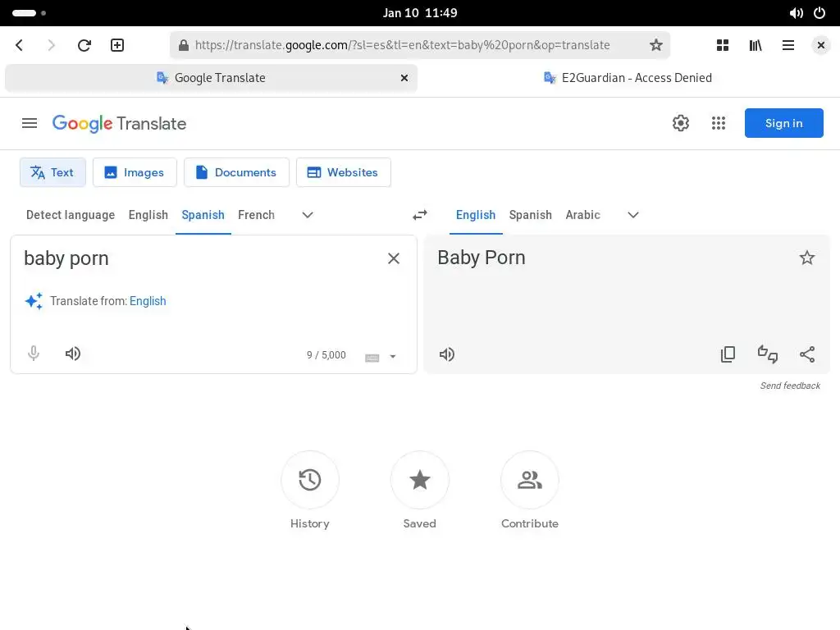This screenshot has width=840, height=630.
Task: Choose the Images translation mode
Action: click(135, 172)
